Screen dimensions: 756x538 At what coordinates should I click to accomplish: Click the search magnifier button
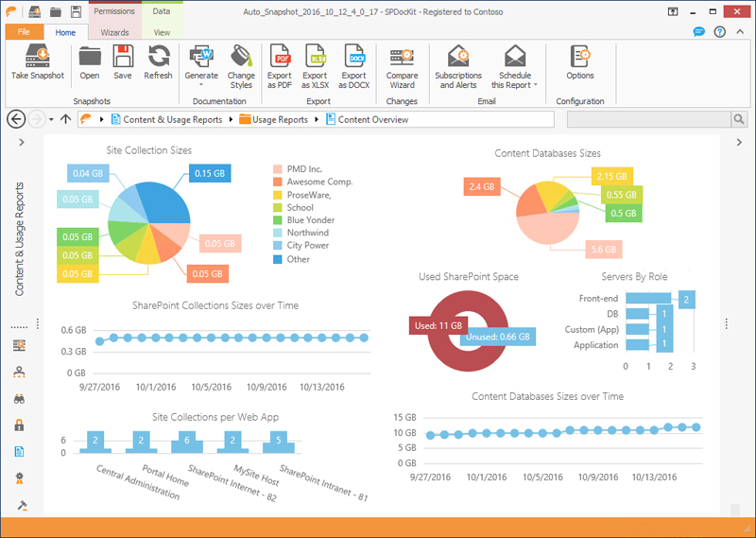tap(739, 119)
